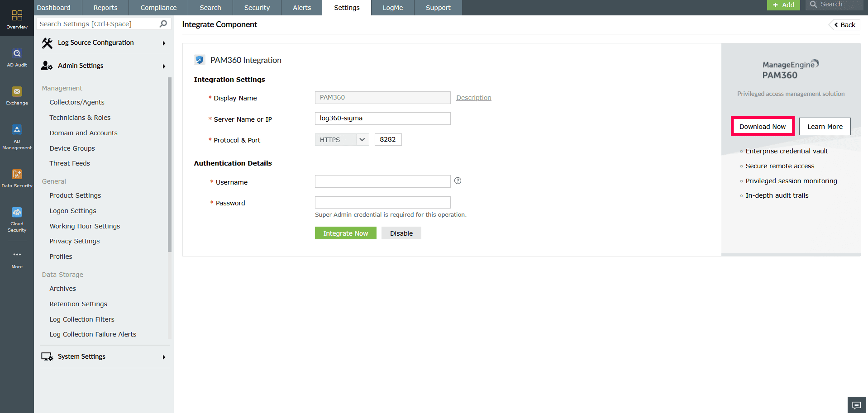Image resolution: width=868 pixels, height=413 pixels.
Task: Open Log Collection Failure Alerts
Action: (x=93, y=334)
